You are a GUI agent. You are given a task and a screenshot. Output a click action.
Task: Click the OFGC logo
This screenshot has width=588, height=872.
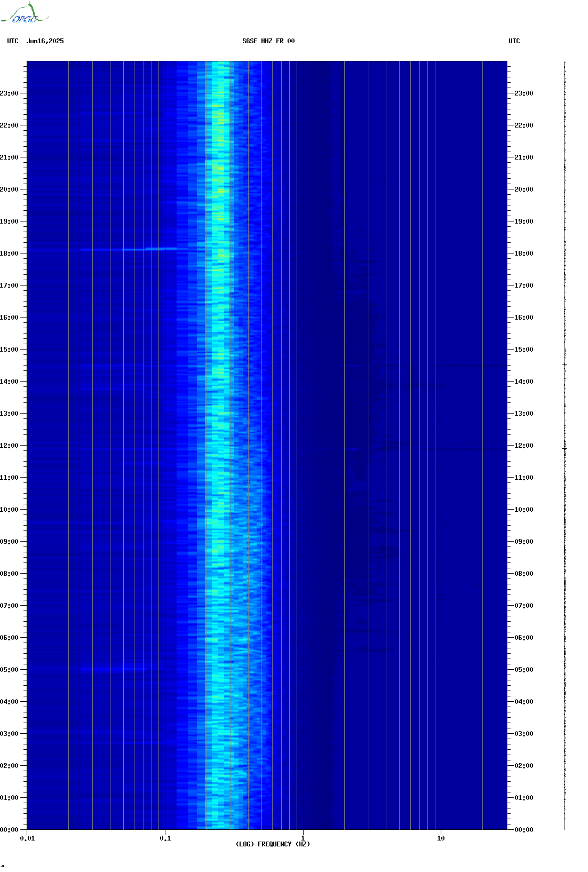click(24, 13)
